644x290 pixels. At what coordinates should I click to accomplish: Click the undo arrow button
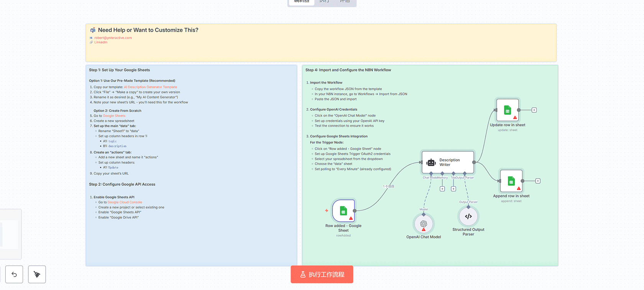click(x=14, y=274)
